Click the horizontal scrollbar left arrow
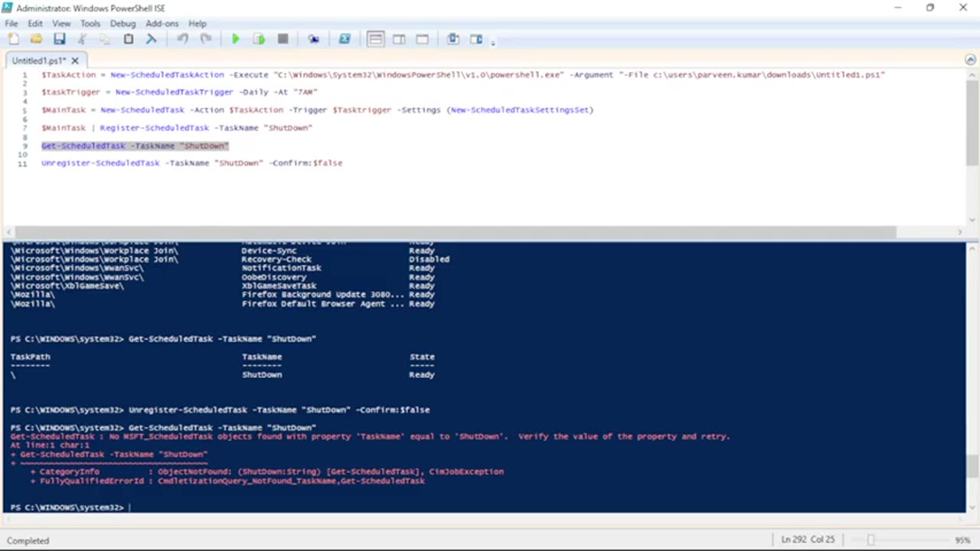This screenshot has width=980, height=551. pos(10,232)
